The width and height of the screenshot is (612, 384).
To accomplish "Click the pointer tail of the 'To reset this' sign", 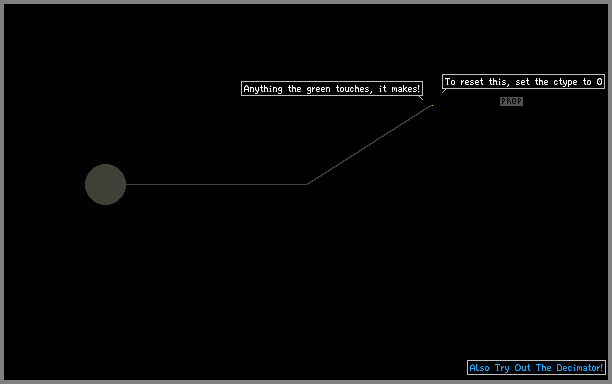I will [x=444, y=91].
